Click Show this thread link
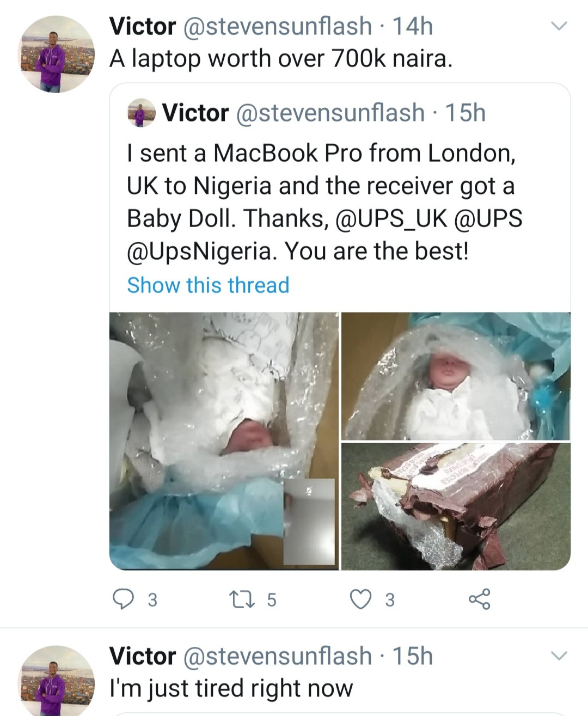588x716 pixels. 208,285
